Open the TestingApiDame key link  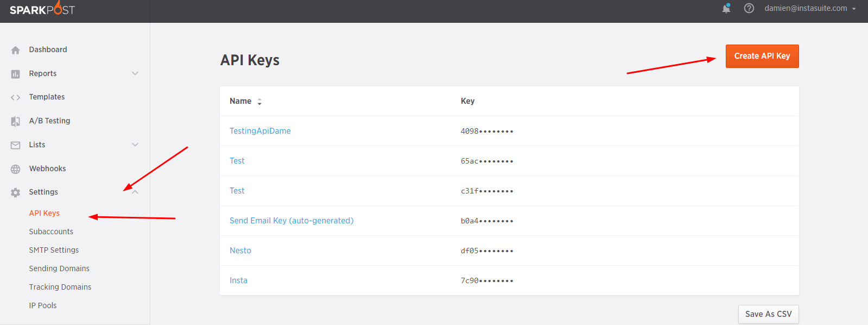[260, 131]
